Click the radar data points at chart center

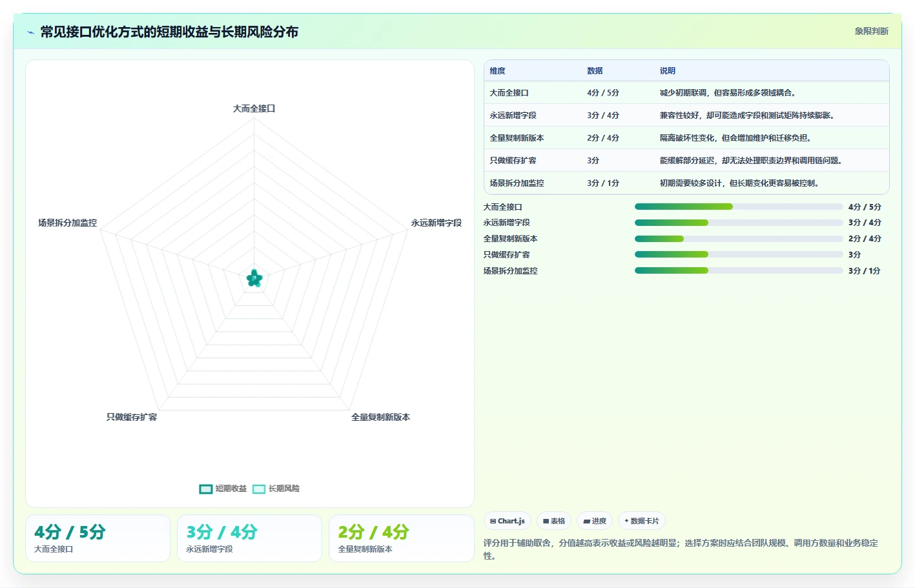254,278
